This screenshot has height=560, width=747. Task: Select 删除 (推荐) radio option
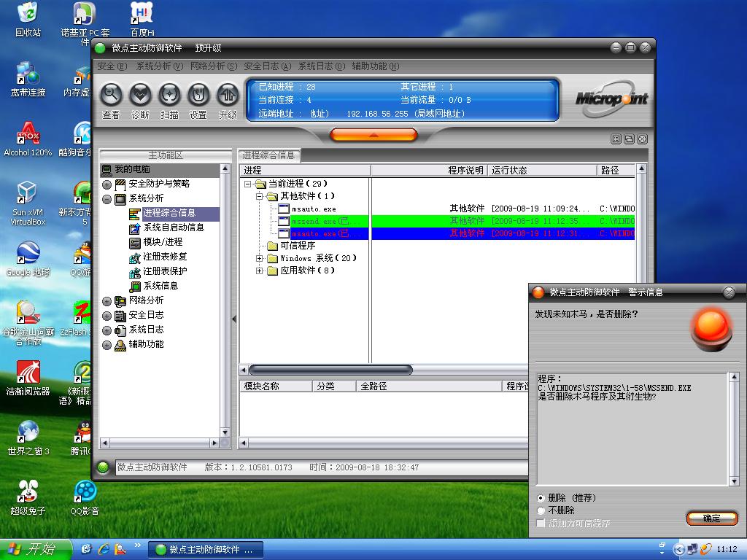coord(541,498)
